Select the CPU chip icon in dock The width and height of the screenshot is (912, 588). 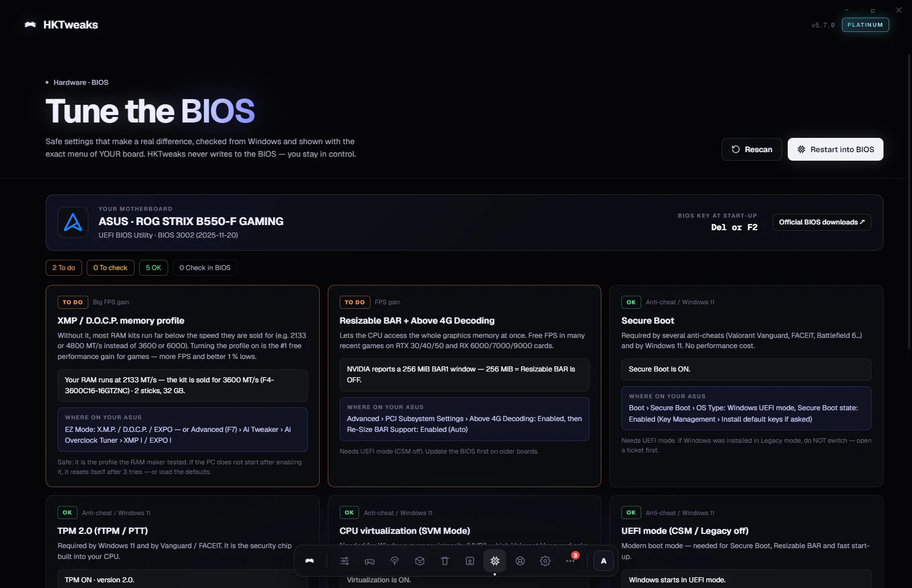[495, 561]
